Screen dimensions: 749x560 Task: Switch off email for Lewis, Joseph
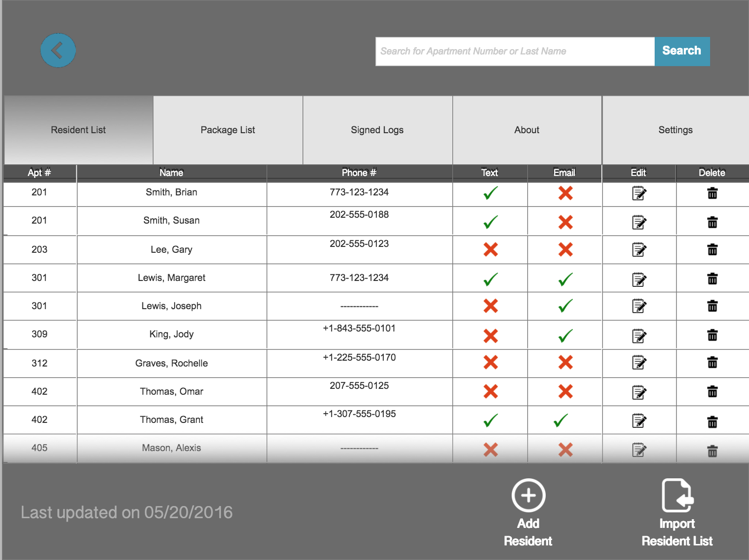click(x=565, y=306)
